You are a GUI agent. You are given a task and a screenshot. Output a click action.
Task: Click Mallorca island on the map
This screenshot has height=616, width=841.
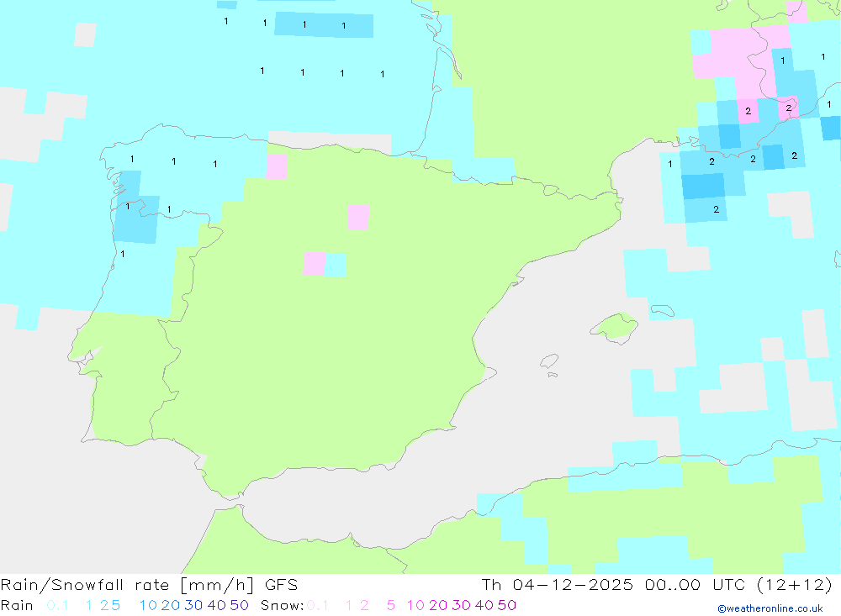pos(615,327)
